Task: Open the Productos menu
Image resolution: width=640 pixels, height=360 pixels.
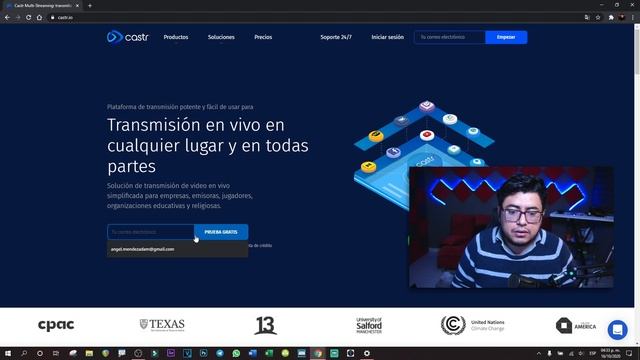Action: 176,37
